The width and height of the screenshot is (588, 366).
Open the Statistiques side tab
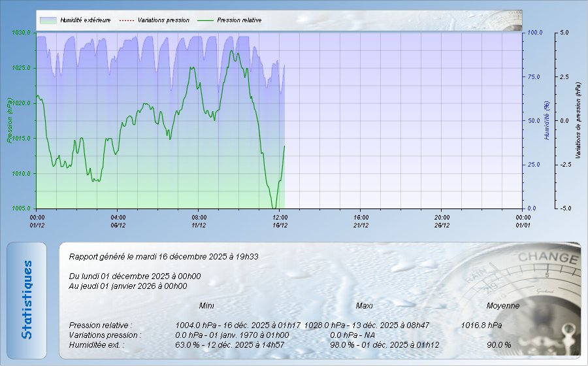pyautogui.click(x=27, y=300)
